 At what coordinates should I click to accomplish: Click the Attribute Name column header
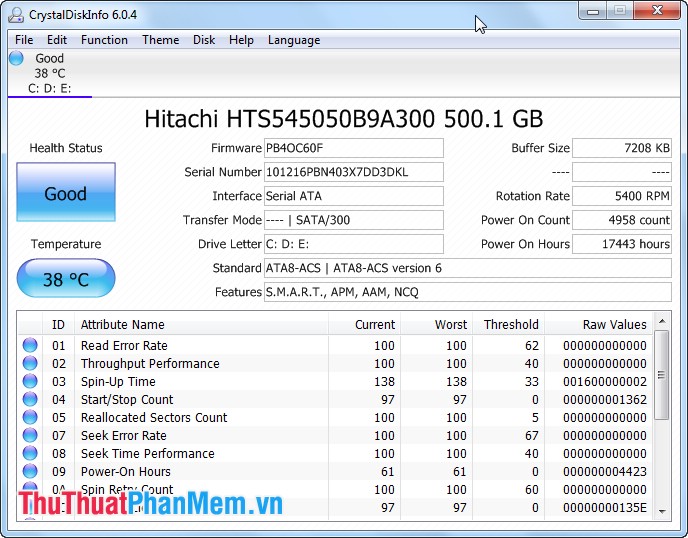coord(201,325)
